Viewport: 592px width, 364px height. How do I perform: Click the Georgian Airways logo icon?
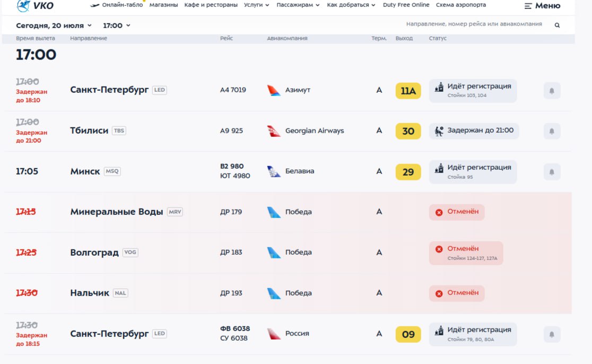(274, 131)
